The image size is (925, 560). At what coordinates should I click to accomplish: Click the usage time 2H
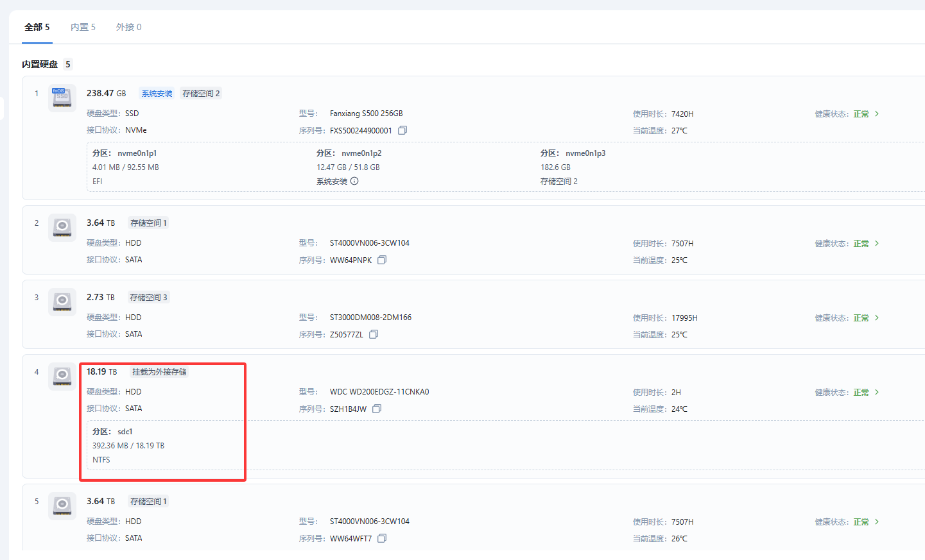coord(676,393)
